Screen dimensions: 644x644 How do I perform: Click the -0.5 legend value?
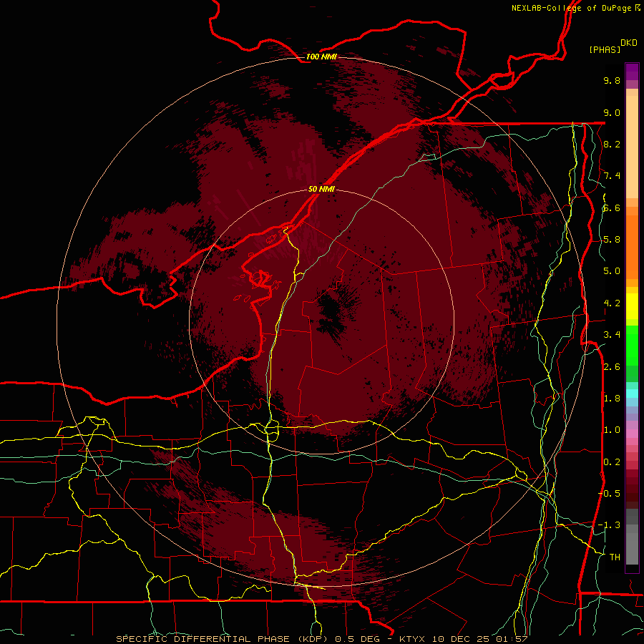point(610,494)
